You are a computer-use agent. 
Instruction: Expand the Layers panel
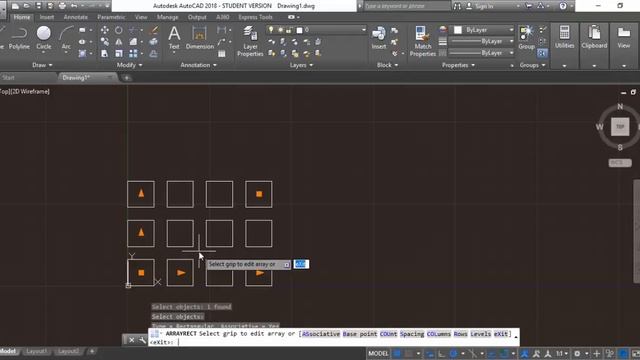pos(301,65)
